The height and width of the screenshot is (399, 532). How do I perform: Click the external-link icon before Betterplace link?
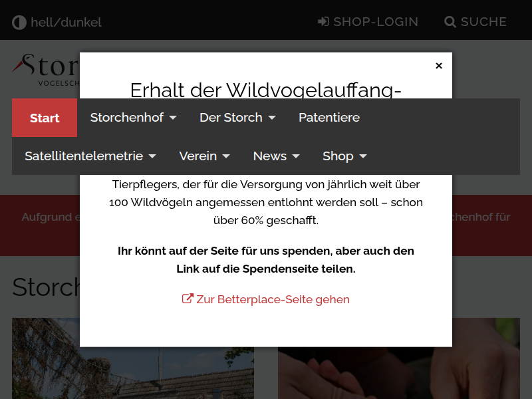pyautogui.click(x=188, y=298)
